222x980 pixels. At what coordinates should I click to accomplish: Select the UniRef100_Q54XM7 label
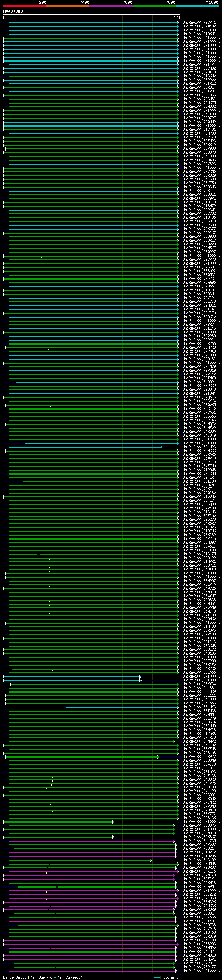click(199, 596)
